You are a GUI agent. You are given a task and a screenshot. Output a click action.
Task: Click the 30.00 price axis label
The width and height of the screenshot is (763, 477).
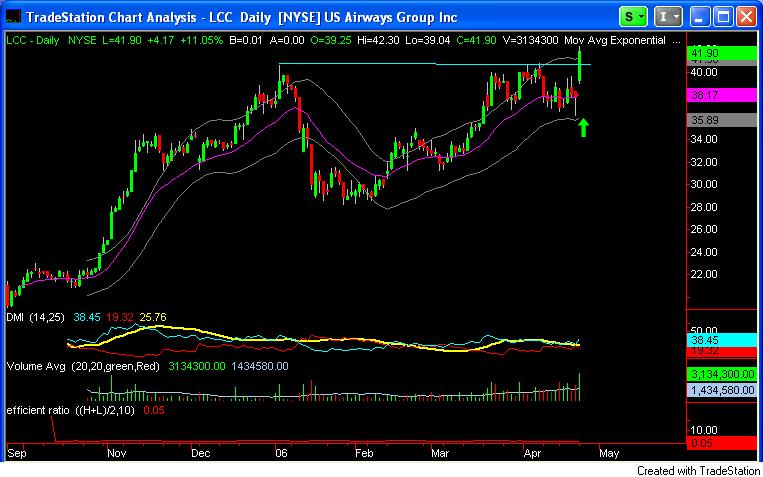(x=704, y=184)
